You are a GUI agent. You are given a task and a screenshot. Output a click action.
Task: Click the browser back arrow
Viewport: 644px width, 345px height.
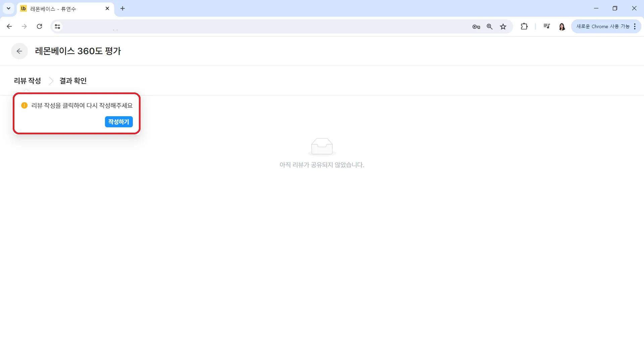[9, 26]
